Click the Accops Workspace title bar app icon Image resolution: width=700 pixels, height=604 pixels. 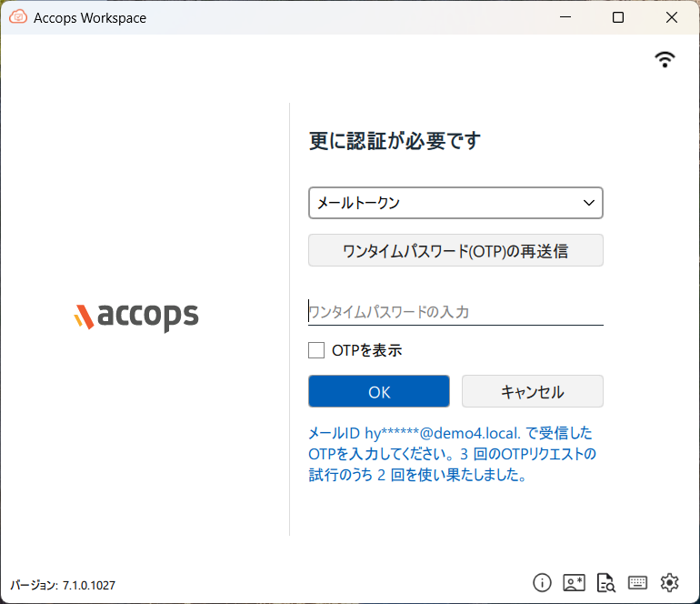point(18,17)
